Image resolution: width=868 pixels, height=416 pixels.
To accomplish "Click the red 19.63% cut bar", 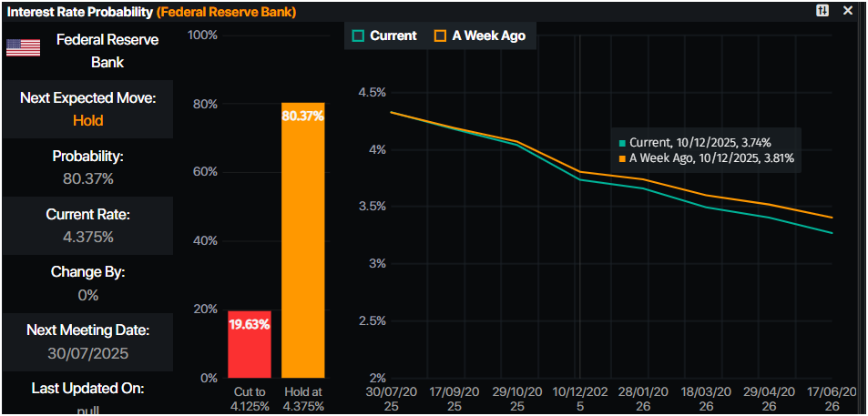I will [x=250, y=344].
